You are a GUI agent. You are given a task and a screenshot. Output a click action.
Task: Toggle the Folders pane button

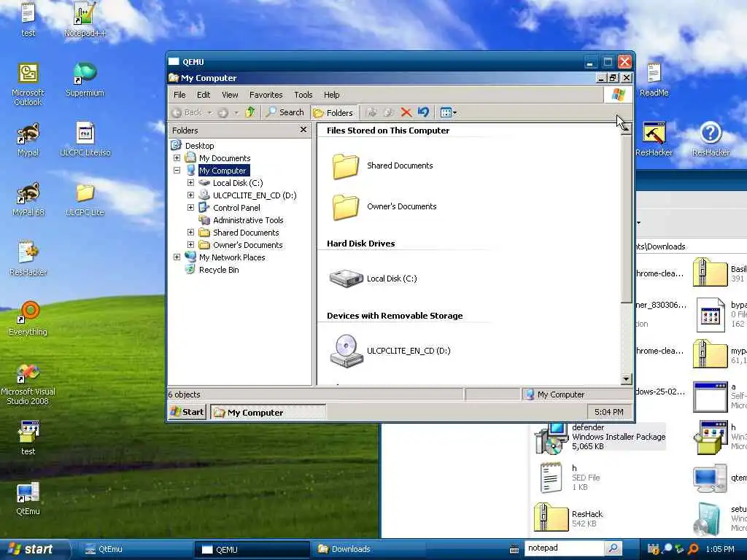[x=333, y=113]
